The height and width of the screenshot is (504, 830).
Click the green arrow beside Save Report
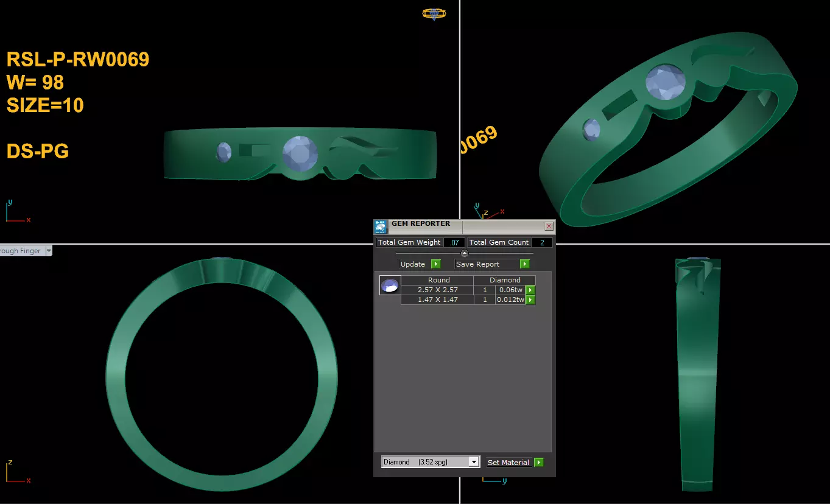[x=525, y=264]
